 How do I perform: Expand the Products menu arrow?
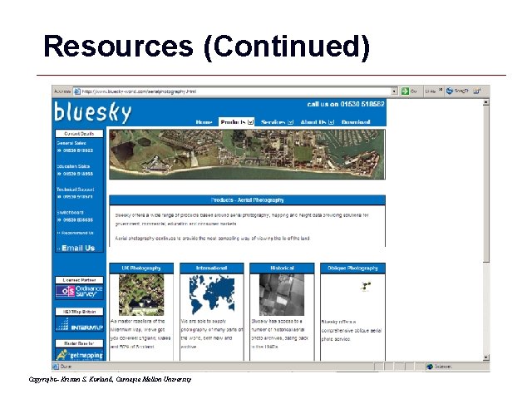click(x=250, y=122)
